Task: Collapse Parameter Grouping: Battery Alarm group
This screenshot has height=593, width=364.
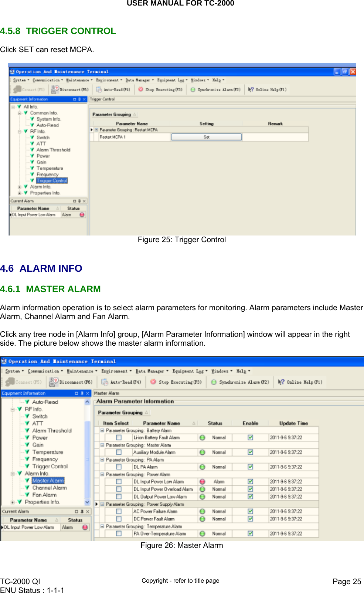Action: [102, 430]
